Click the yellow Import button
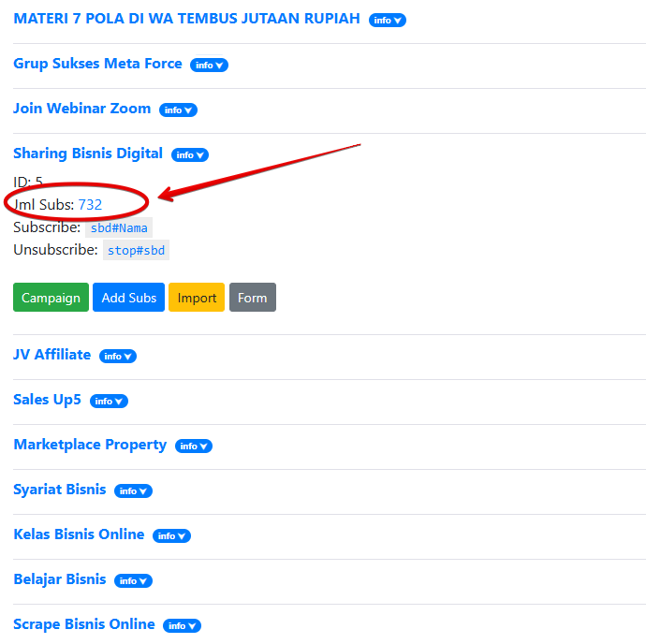 click(x=197, y=298)
